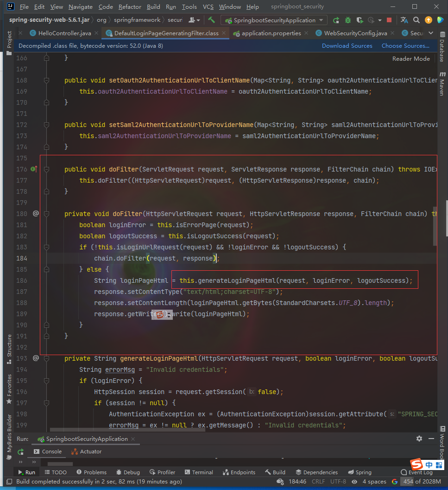Open the Navigate menu
The width and height of the screenshot is (448, 490).
point(81,6)
